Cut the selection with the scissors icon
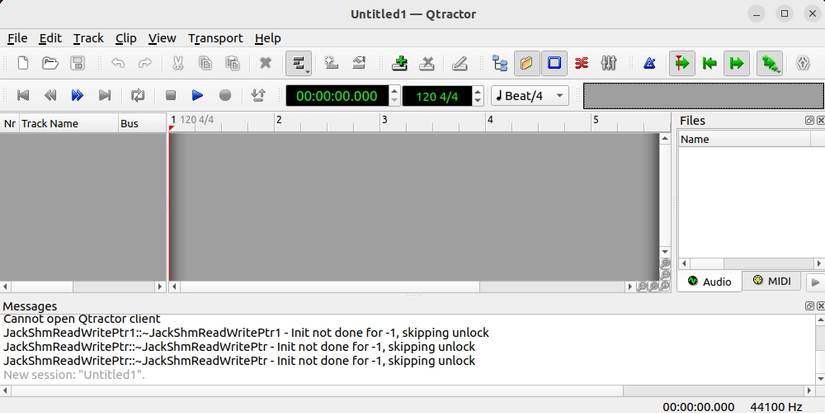The height and width of the screenshot is (413, 825). 177,64
